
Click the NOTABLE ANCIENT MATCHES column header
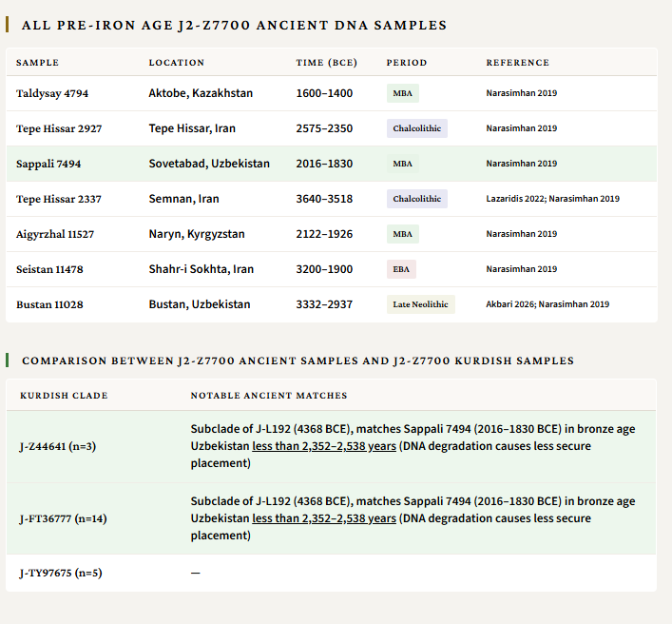pos(269,396)
